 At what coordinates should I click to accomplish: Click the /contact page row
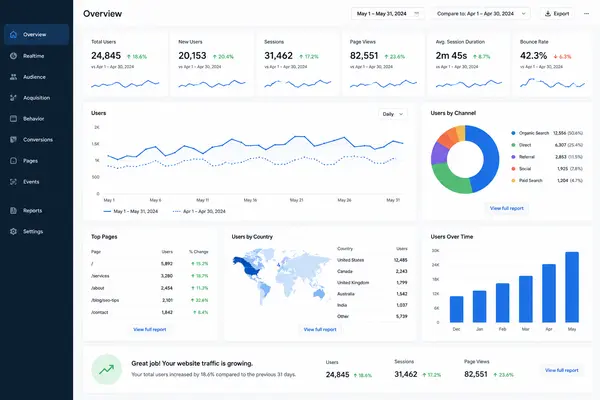150,312
